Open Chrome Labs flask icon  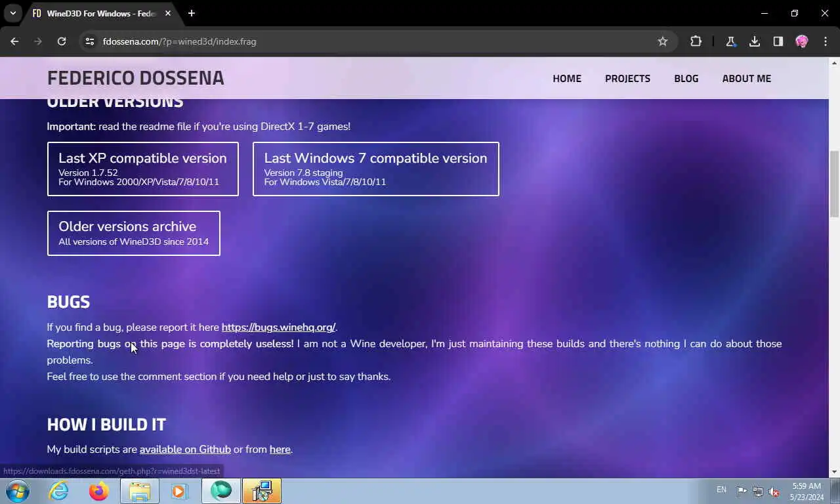tap(730, 41)
